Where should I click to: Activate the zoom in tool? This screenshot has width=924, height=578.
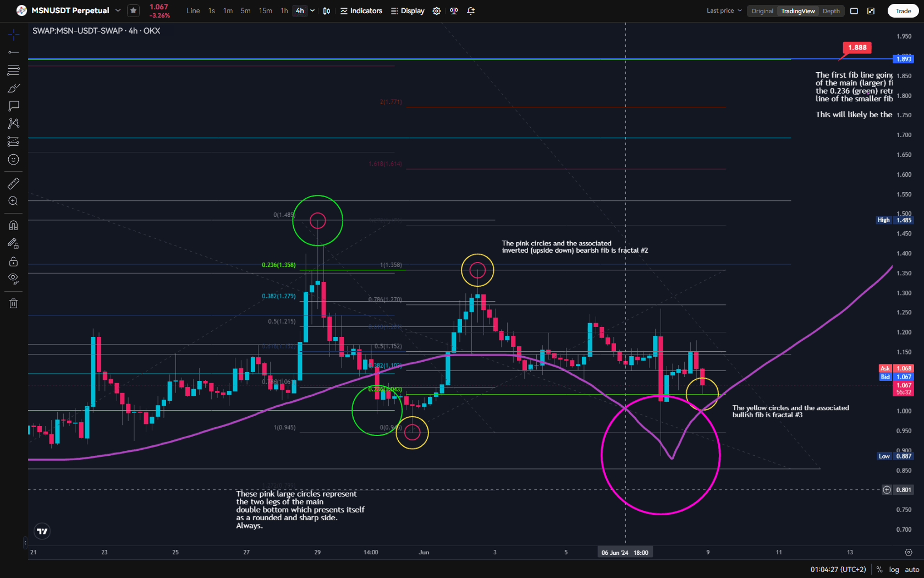click(14, 201)
